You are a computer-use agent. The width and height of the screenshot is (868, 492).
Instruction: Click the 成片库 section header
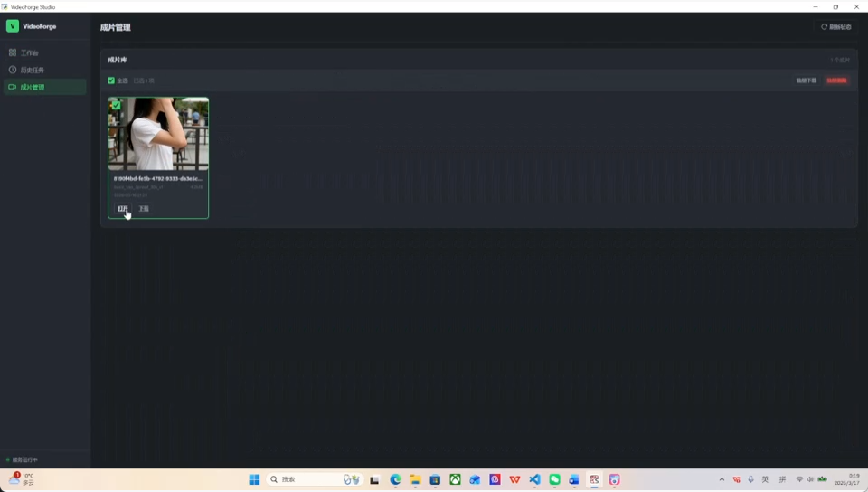[x=118, y=60]
